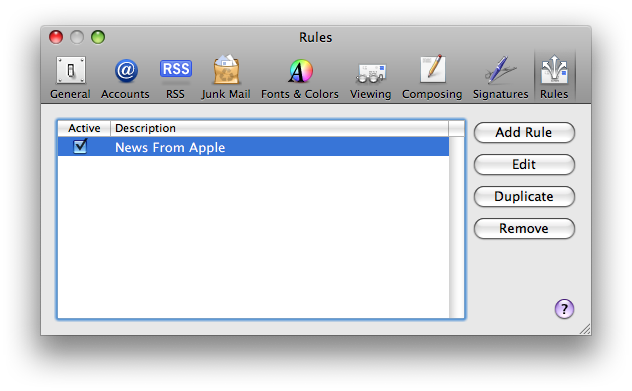Screen dimensions: 632x391
Task: Click the Edit button
Action: (524, 164)
